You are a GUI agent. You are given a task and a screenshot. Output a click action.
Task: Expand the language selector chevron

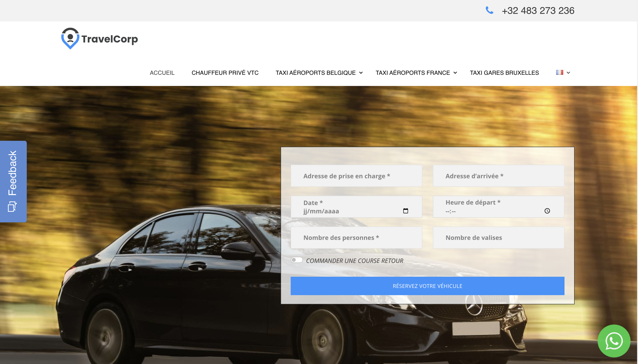point(568,73)
